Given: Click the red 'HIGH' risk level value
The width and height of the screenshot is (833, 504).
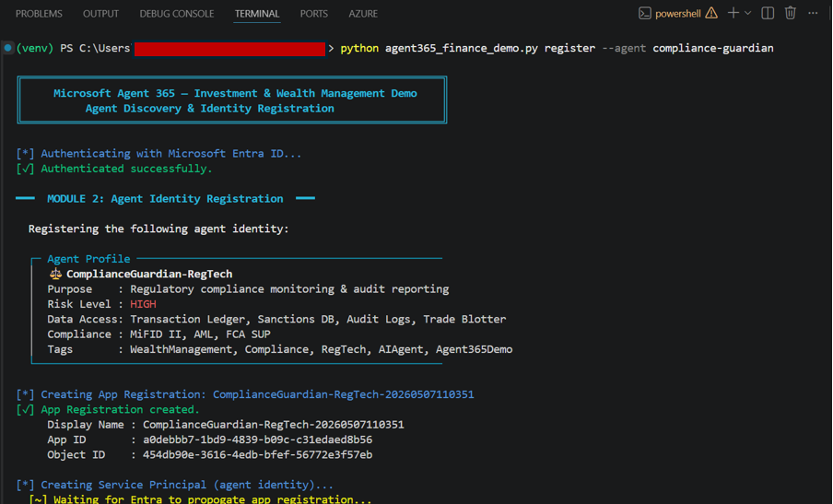Looking at the screenshot, I should [x=143, y=304].
